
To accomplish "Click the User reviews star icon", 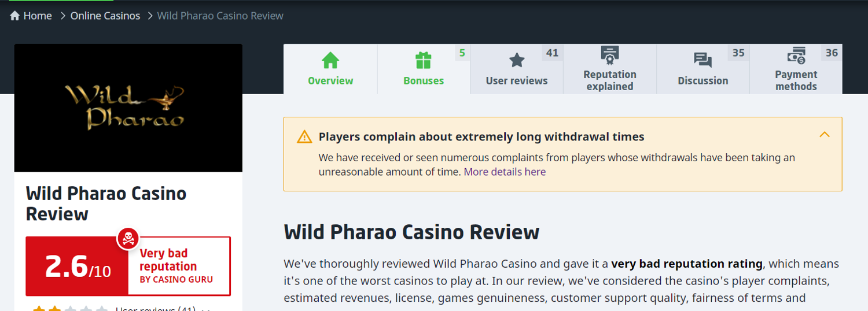I will pyautogui.click(x=516, y=60).
